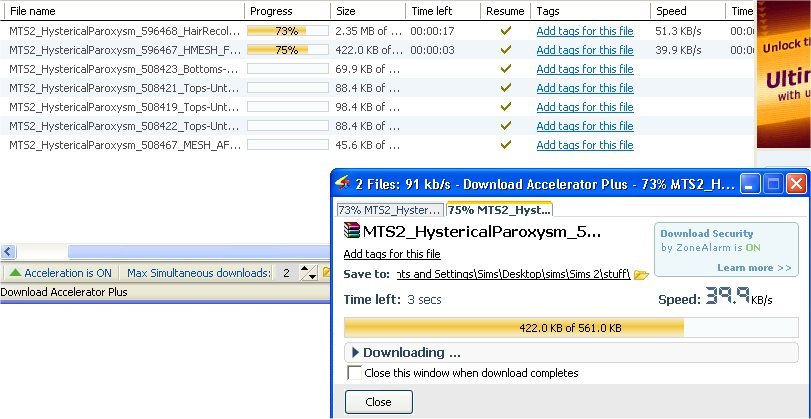Select the 75% MTS2_Hyst tab

click(x=500, y=210)
